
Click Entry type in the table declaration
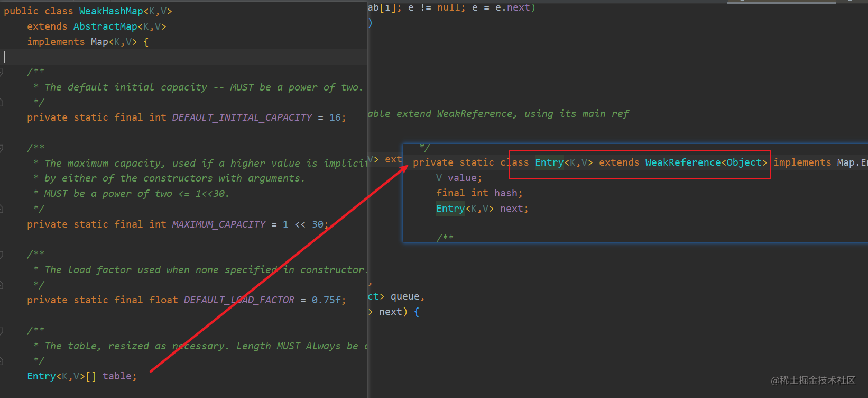(x=41, y=376)
